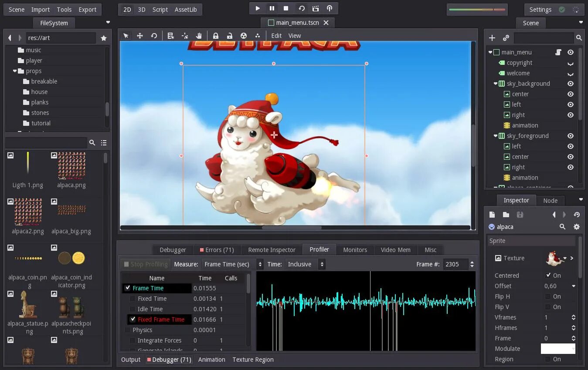This screenshot has width=588, height=370.
Task: Toggle the Frame Time checkbox
Action: click(128, 288)
